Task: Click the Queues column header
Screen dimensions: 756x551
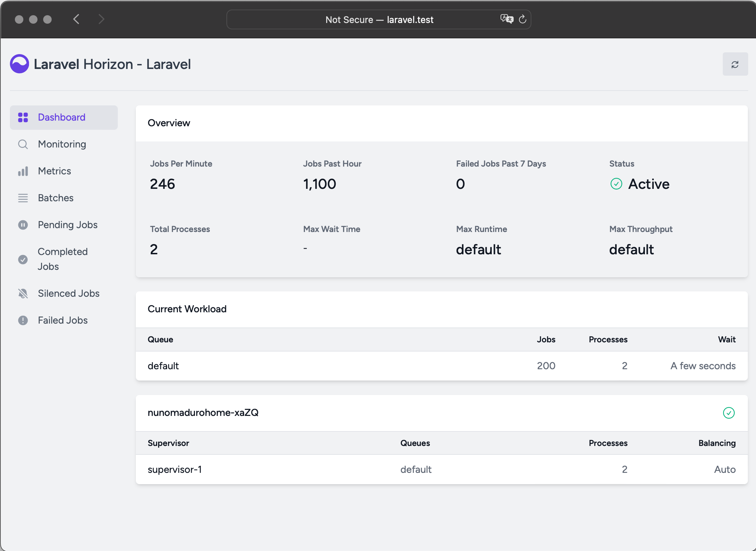Action: click(x=415, y=443)
